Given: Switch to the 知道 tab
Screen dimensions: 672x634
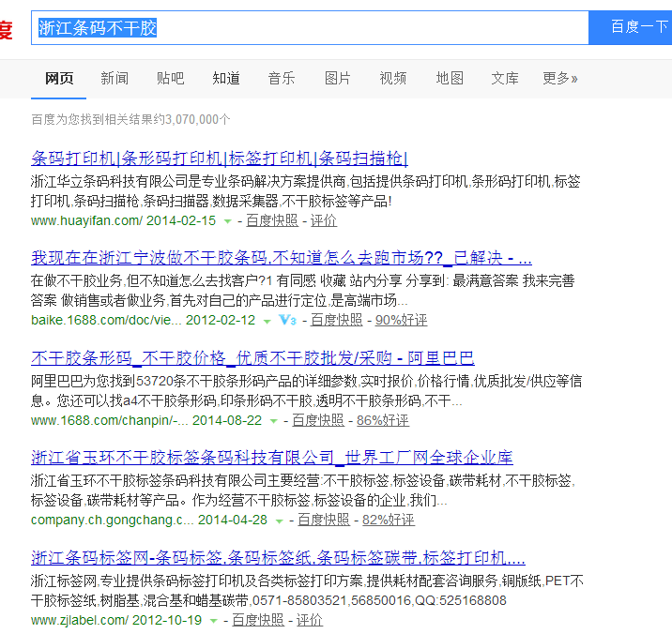Looking at the screenshot, I should click(226, 79).
